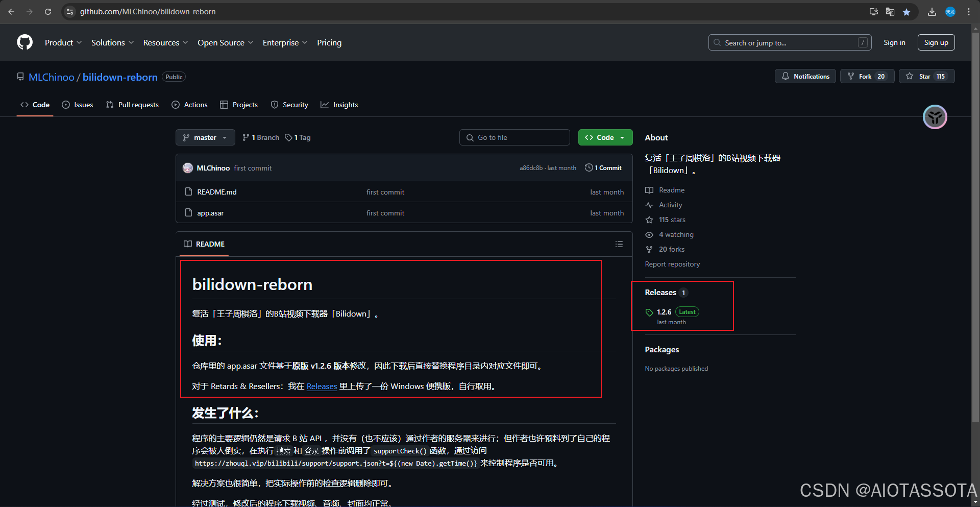
Task: Click commit hash a86dc8b
Action: 531,168
